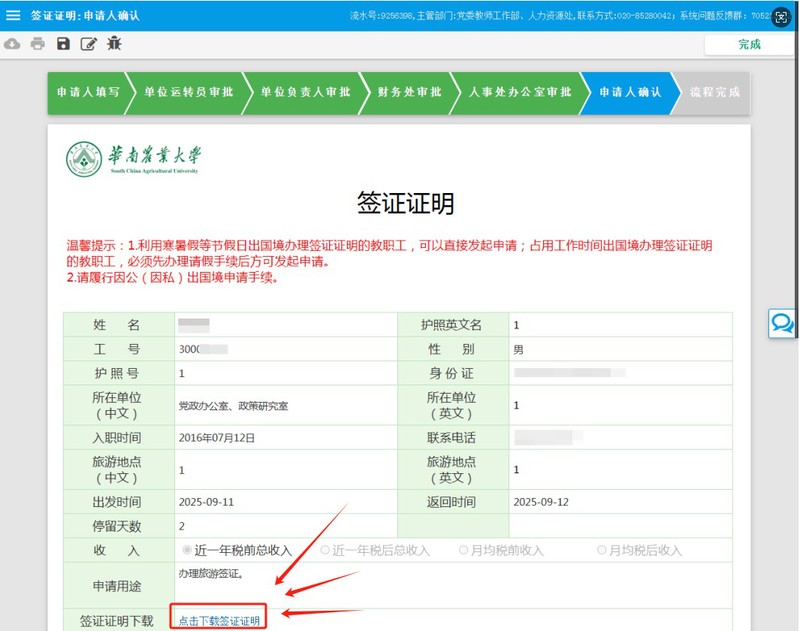Go to 申请人填写 workflow step

pyautogui.click(x=88, y=92)
